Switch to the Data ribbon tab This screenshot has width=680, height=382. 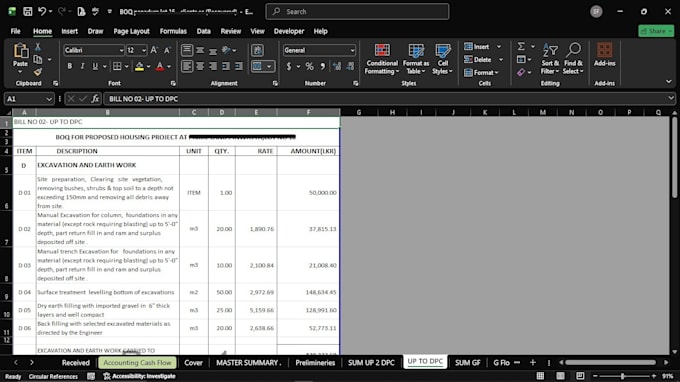[x=203, y=31]
